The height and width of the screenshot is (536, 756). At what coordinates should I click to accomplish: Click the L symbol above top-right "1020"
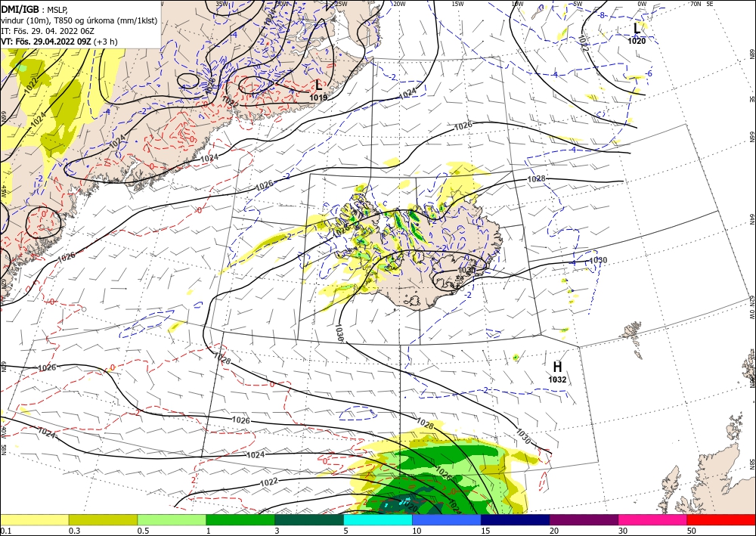(x=637, y=29)
